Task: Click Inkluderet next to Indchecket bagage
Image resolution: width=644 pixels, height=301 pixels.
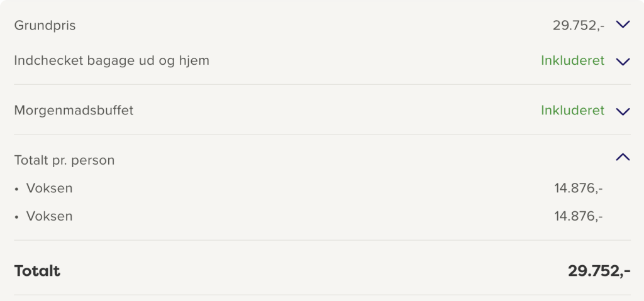Action: [572, 61]
